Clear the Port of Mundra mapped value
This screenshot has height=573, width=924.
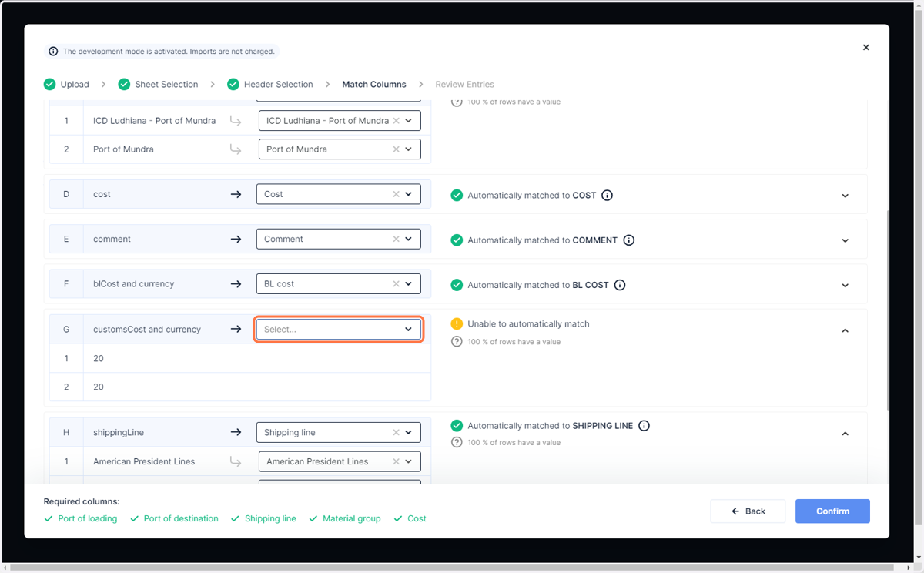pyautogui.click(x=397, y=149)
